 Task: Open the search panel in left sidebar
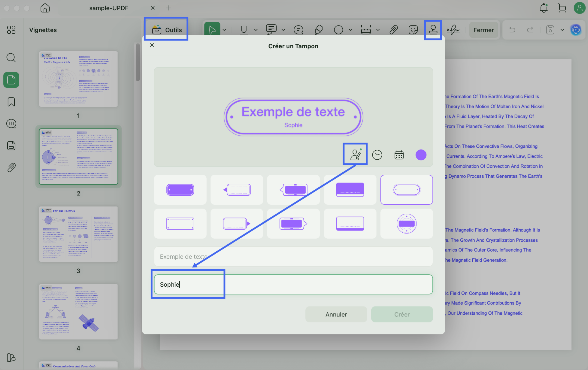click(x=11, y=58)
